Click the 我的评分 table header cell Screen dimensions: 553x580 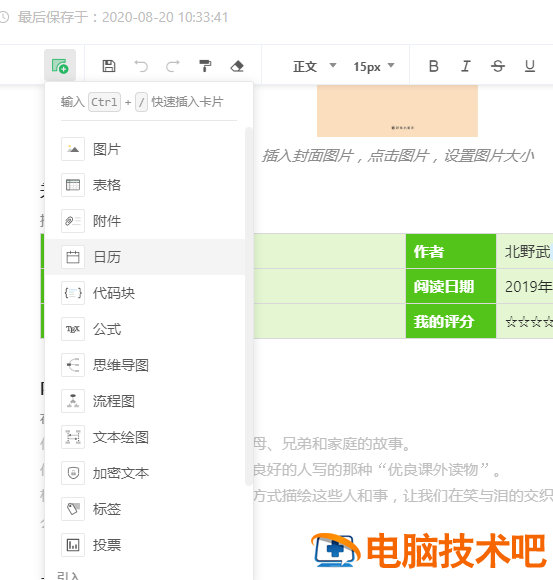[x=451, y=321]
